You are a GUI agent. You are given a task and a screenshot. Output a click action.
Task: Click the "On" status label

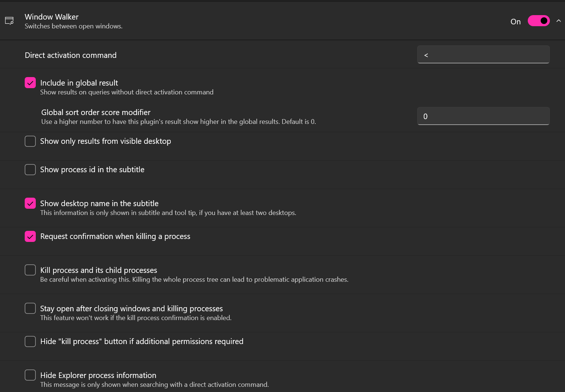pos(516,22)
